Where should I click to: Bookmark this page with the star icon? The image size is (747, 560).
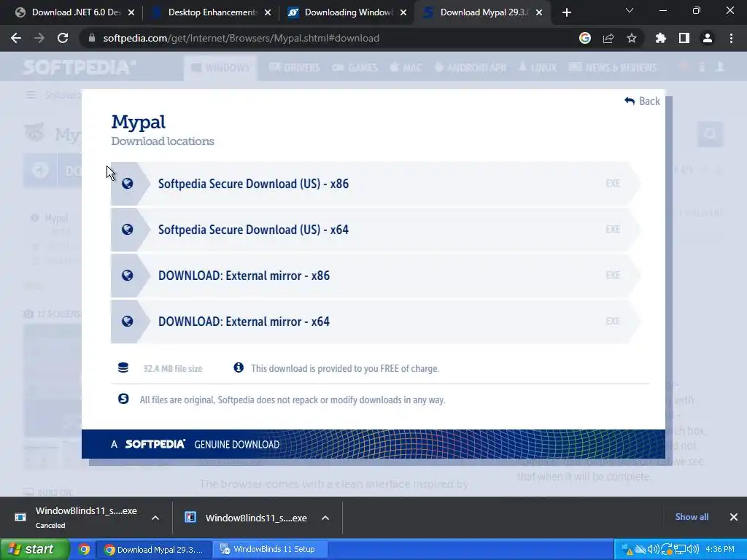pos(632,38)
